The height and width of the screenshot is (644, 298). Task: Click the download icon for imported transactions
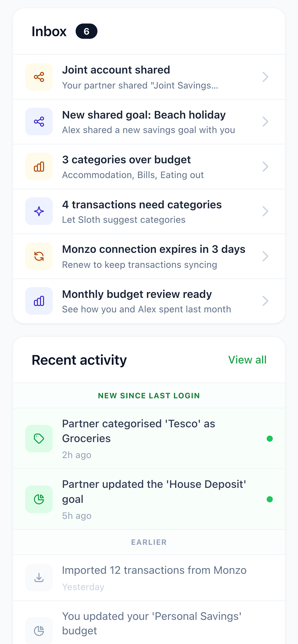pyautogui.click(x=39, y=578)
